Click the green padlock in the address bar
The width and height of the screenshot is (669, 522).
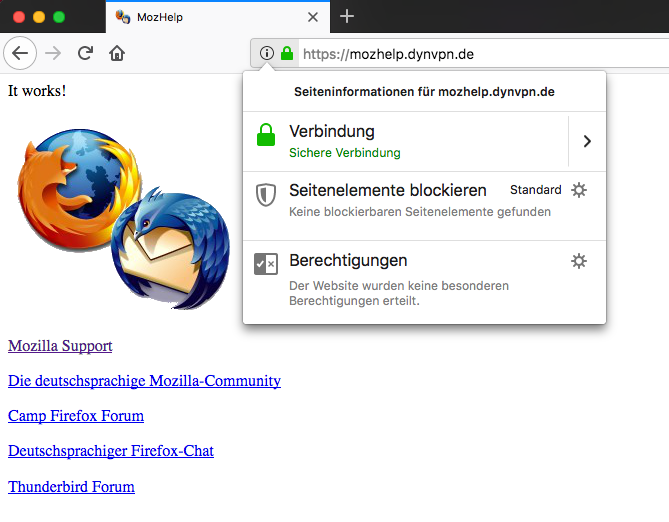point(287,53)
